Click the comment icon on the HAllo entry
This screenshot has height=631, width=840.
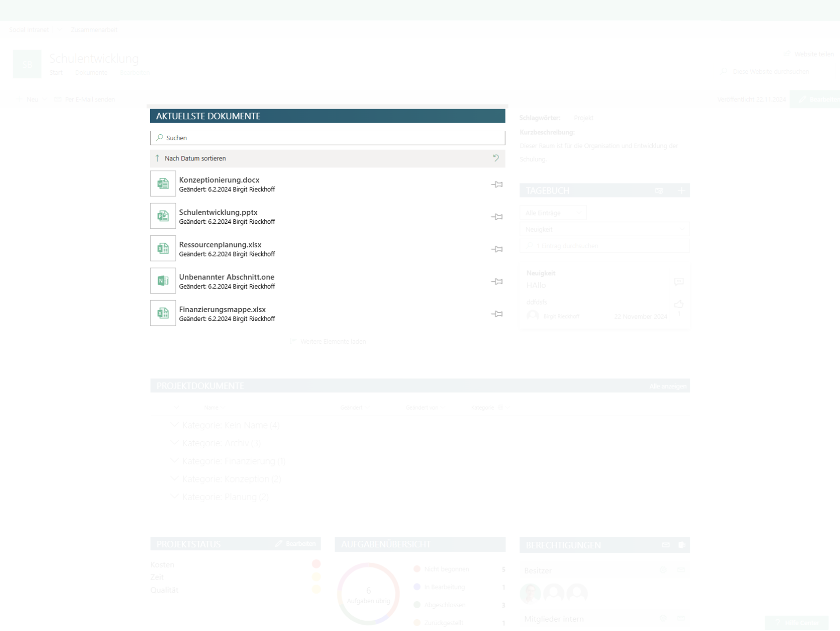(x=679, y=281)
